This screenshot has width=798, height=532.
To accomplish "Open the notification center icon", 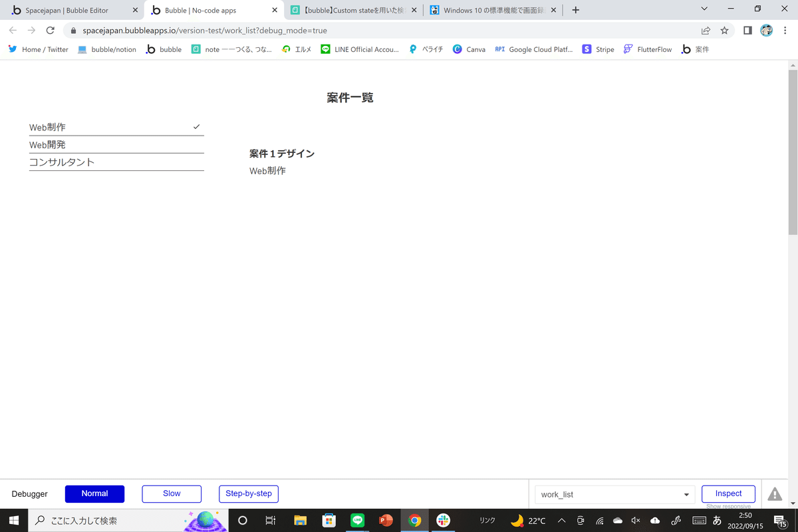I will tap(779, 521).
